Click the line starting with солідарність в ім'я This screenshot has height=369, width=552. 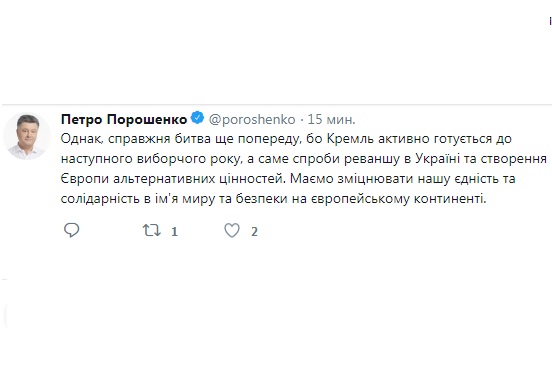point(274,199)
